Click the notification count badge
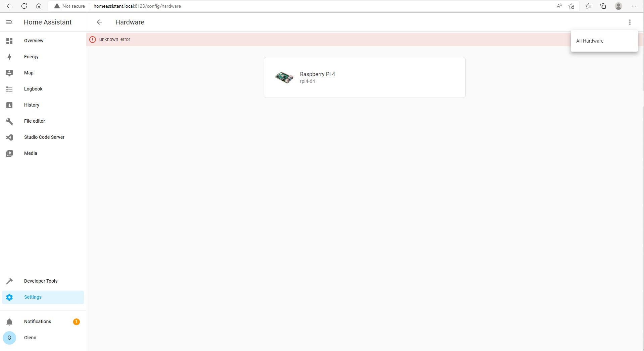This screenshot has width=644, height=351. tap(76, 322)
